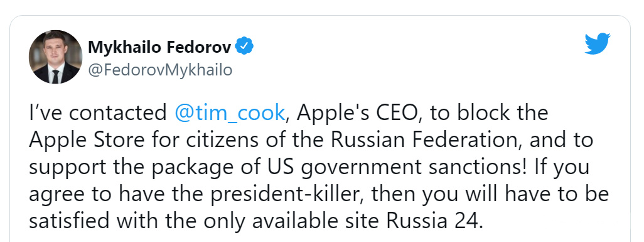Click "to block the" on first tweet line
The width and height of the screenshot is (644, 242).
(489, 113)
